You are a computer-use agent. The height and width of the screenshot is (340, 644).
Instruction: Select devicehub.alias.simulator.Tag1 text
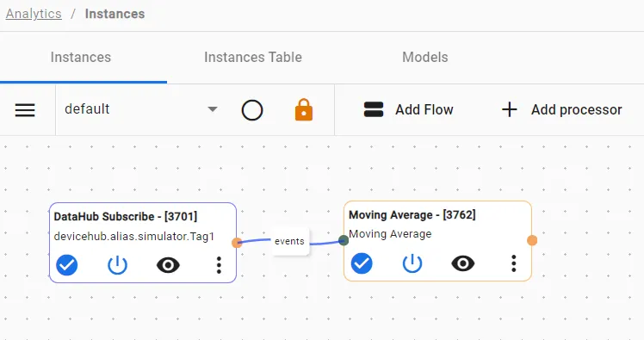pos(134,237)
